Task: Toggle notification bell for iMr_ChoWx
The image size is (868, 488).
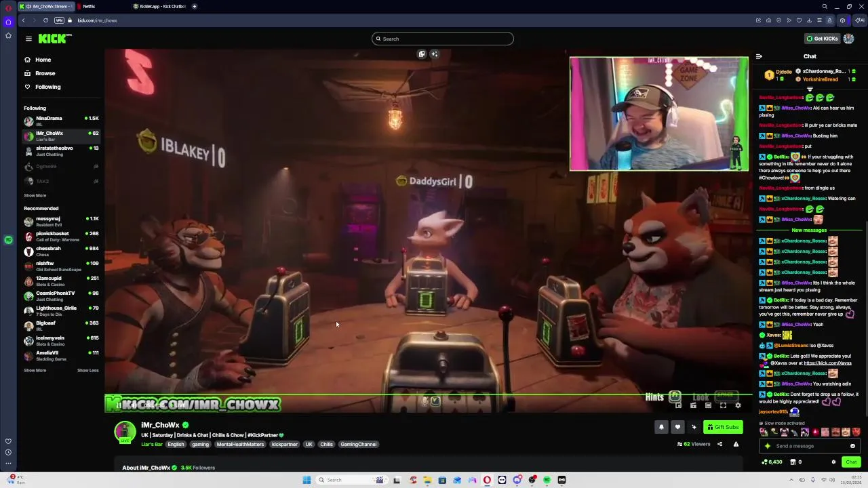Action: click(x=661, y=427)
